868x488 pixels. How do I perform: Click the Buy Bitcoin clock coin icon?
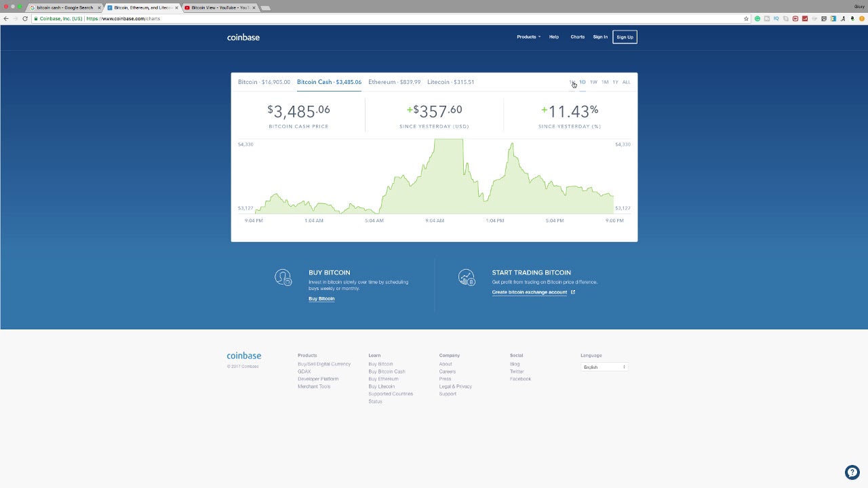point(283,277)
